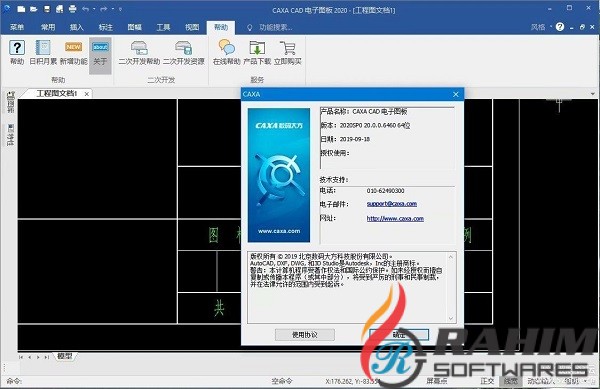Click the 空命令 status bar text
Viewport: 600px width, 389px height.
coord(282,381)
